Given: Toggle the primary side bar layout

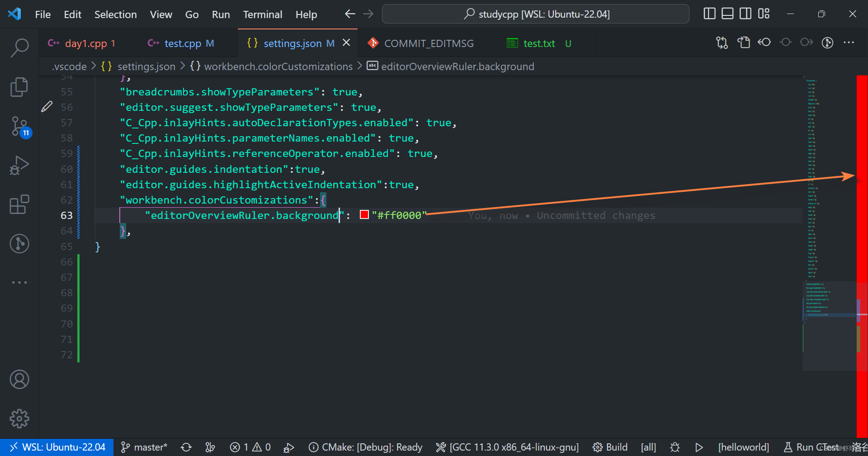Looking at the screenshot, I should (710, 14).
